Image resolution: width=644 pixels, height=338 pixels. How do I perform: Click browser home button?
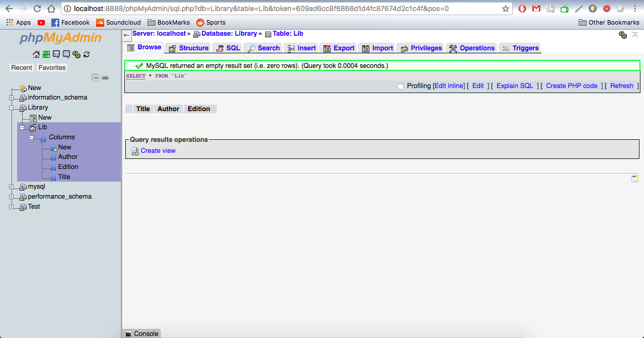click(51, 9)
